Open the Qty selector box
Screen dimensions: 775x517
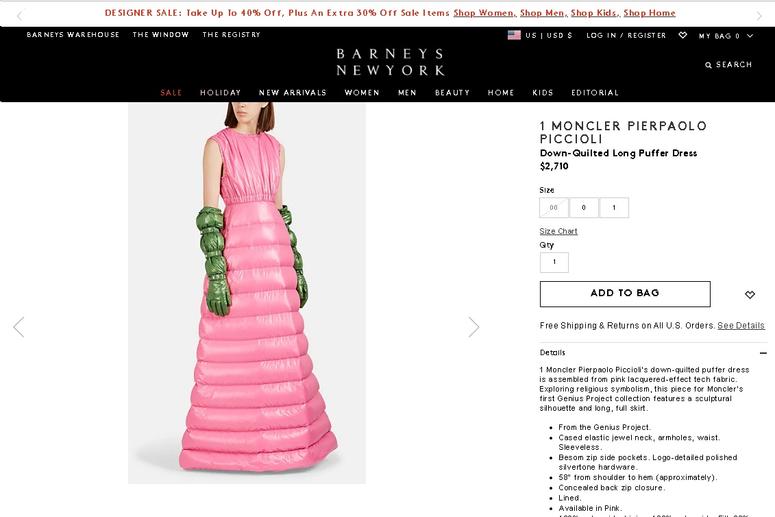pos(554,262)
